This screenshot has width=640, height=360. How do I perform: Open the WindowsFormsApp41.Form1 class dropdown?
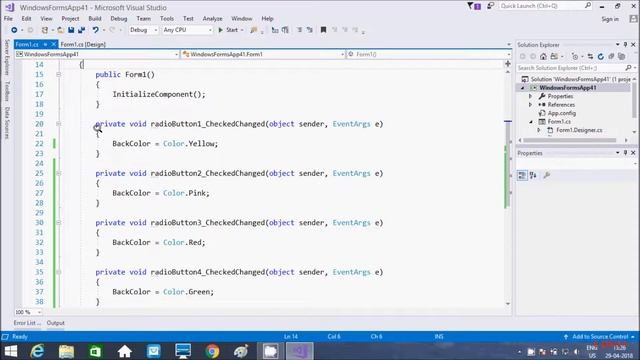click(x=263, y=54)
